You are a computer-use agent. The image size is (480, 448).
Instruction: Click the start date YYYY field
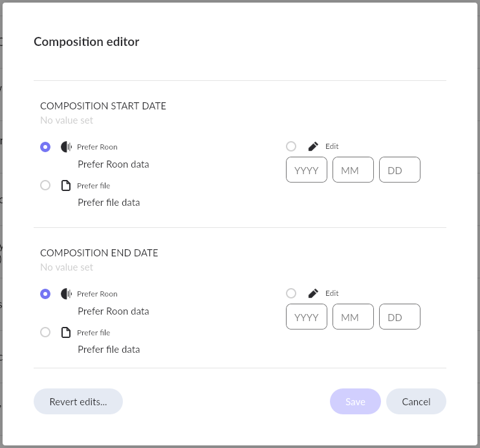307,170
